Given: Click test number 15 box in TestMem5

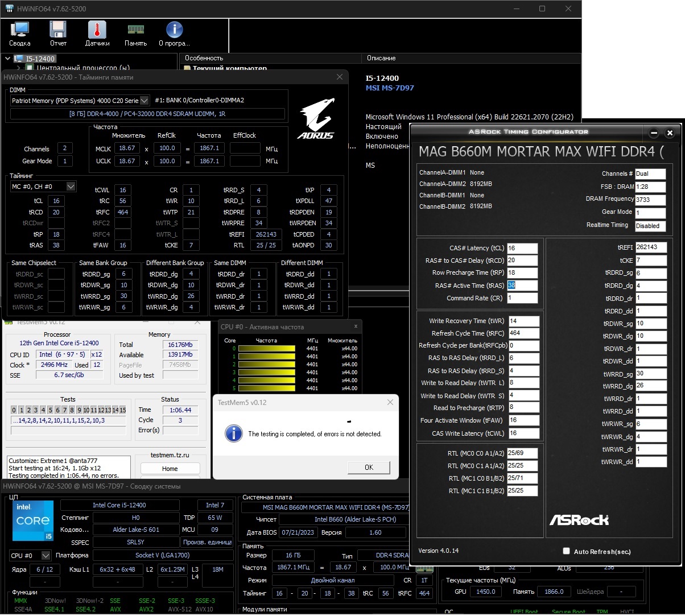Looking at the screenshot, I should pos(122,410).
